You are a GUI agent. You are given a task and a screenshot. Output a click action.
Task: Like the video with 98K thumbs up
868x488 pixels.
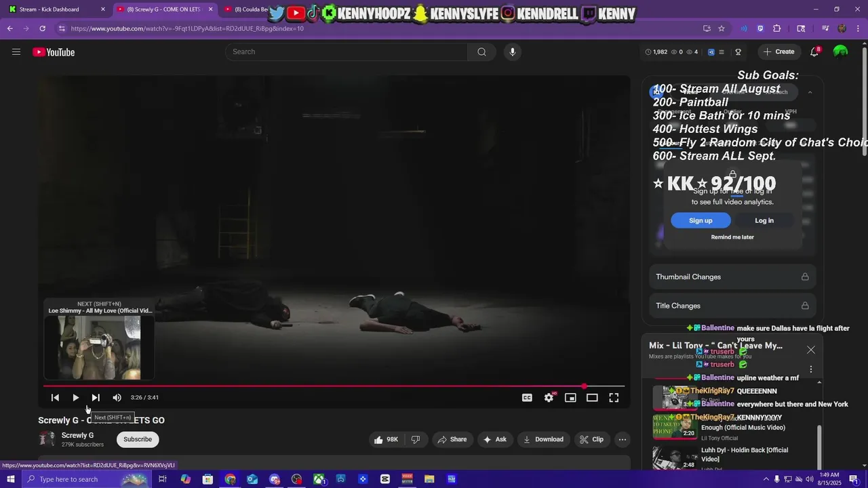pos(386,439)
